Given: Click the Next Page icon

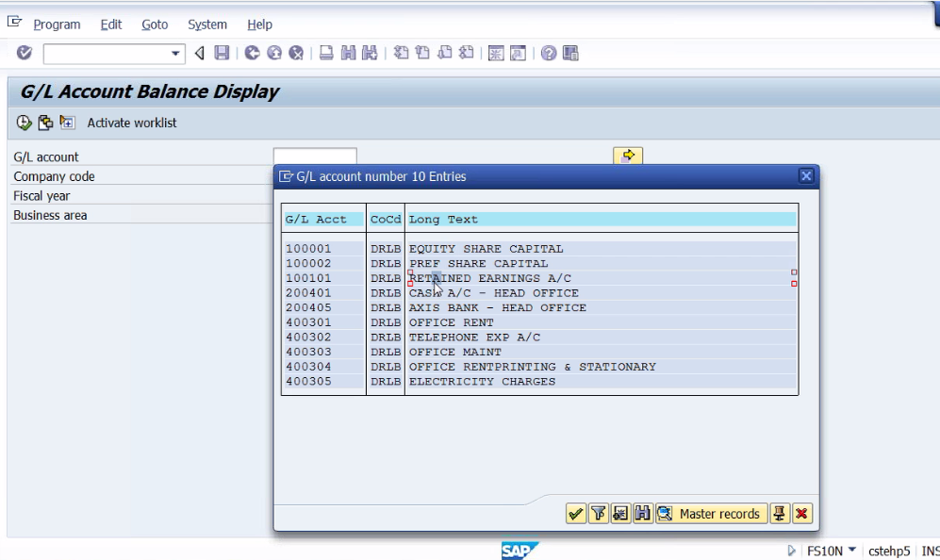Looking at the screenshot, I should pos(445,54).
